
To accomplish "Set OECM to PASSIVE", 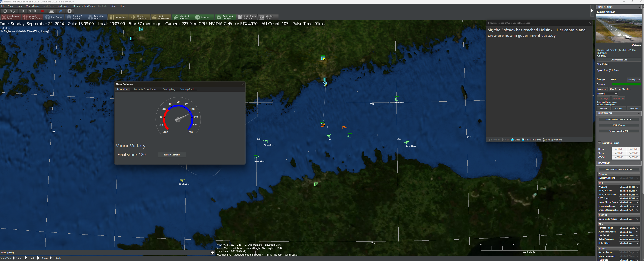I will tap(633, 157).
